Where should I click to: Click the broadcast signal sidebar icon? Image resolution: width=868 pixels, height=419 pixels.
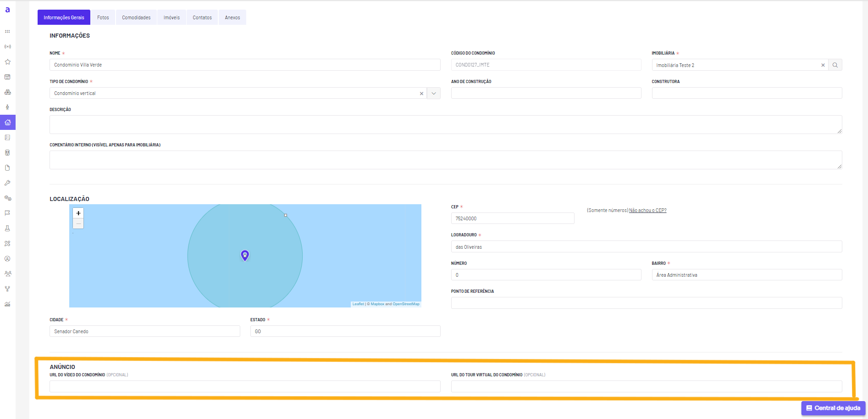point(7,47)
